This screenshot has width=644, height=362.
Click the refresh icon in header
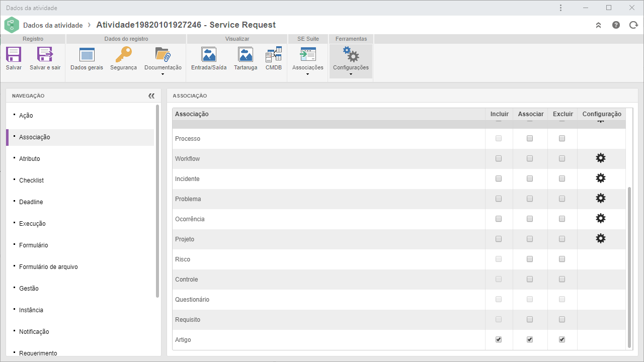point(633,25)
